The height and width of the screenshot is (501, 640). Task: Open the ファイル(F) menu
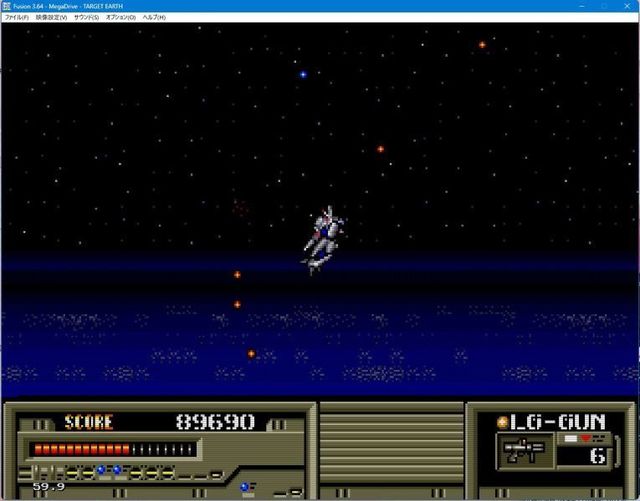coord(17,18)
